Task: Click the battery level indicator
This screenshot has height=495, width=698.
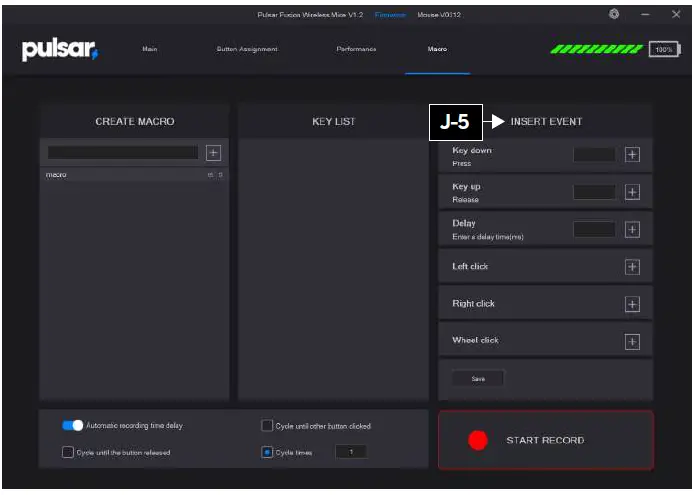Action: pyautogui.click(x=664, y=49)
